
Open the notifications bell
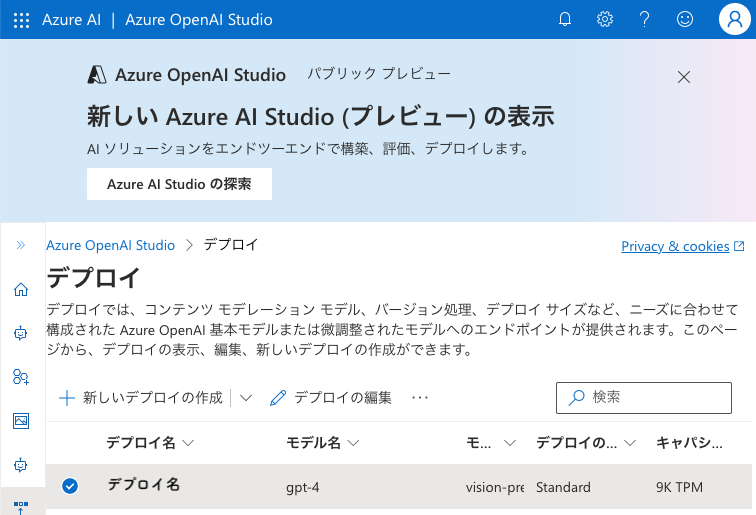[x=565, y=19]
